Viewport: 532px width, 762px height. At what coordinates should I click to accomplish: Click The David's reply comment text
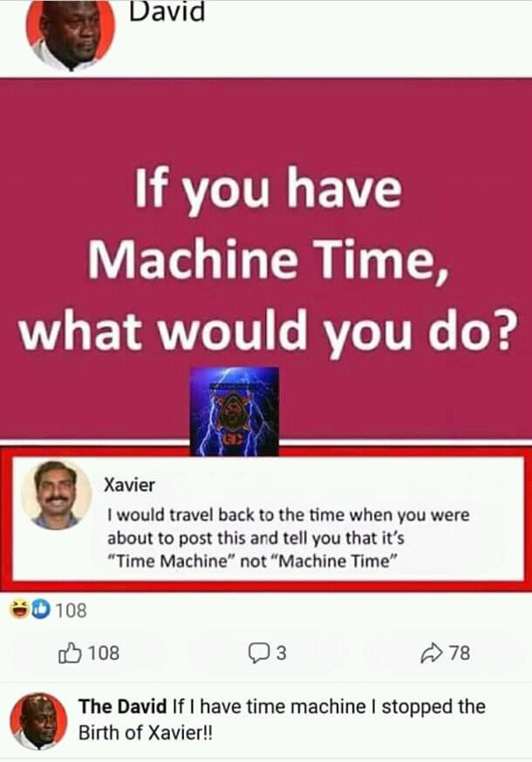coord(282,720)
